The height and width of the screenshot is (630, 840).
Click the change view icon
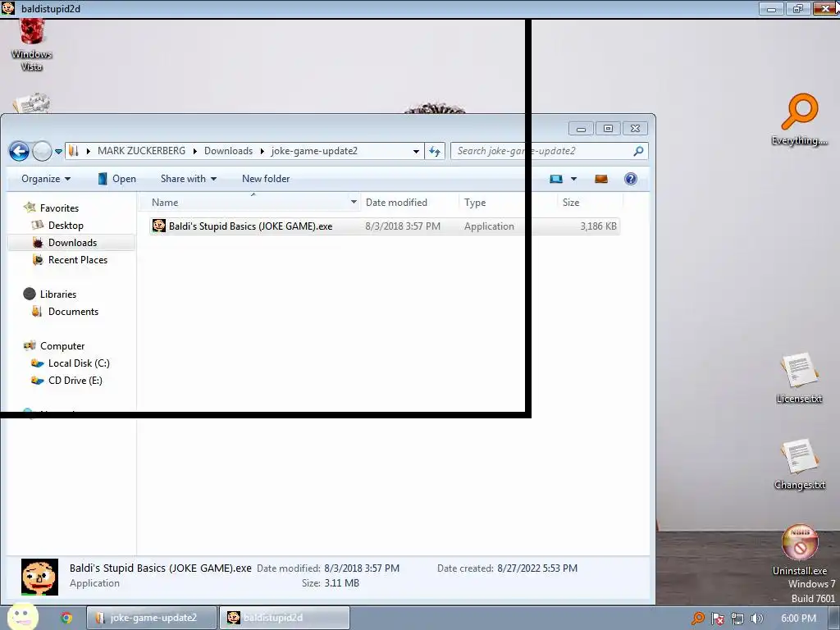pos(556,179)
